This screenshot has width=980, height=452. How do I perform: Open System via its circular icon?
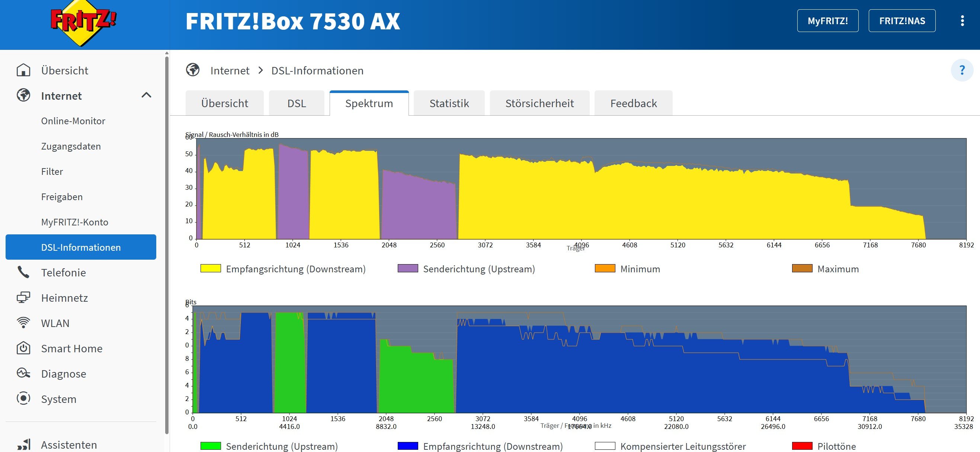23,399
